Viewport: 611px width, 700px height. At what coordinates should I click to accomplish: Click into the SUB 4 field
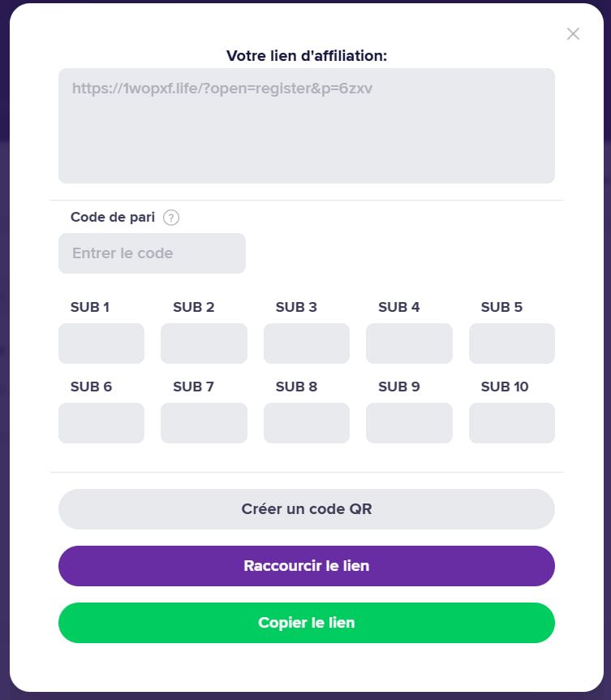409,344
